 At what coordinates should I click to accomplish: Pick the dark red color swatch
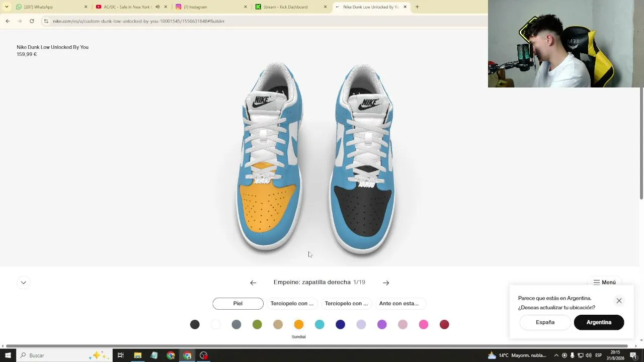[444, 325]
